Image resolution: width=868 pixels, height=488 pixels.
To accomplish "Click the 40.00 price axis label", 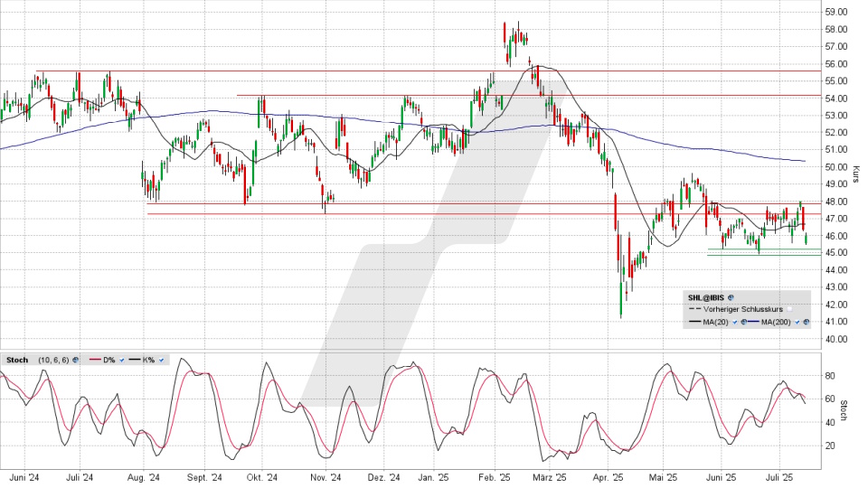I will pos(835,339).
